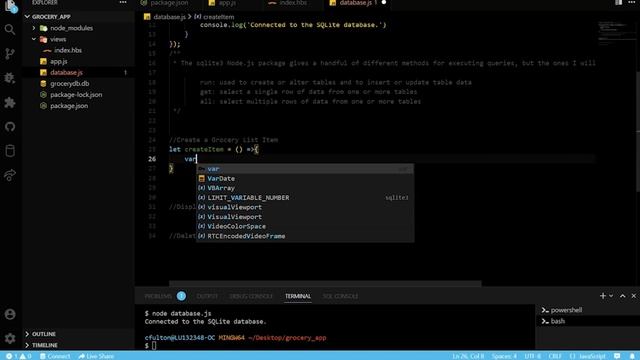Change the CRLF line ending

tap(555, 356)
